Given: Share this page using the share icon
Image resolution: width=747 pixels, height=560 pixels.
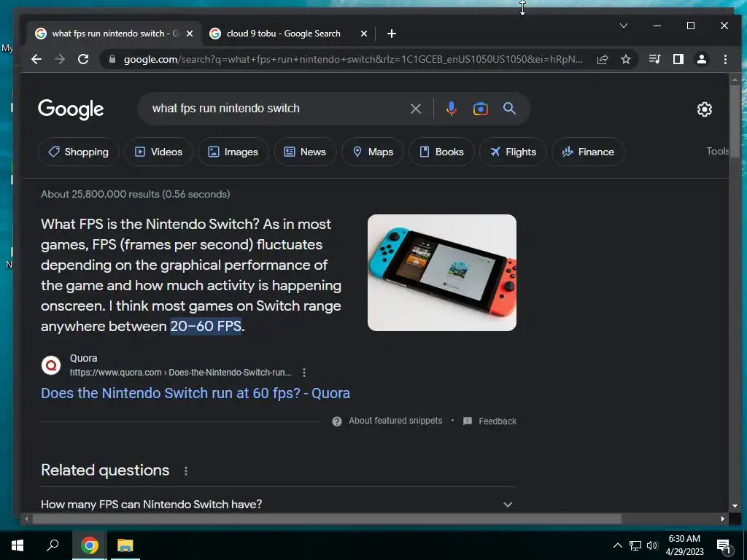Looking at the screenshot, I should pos(603,59).
